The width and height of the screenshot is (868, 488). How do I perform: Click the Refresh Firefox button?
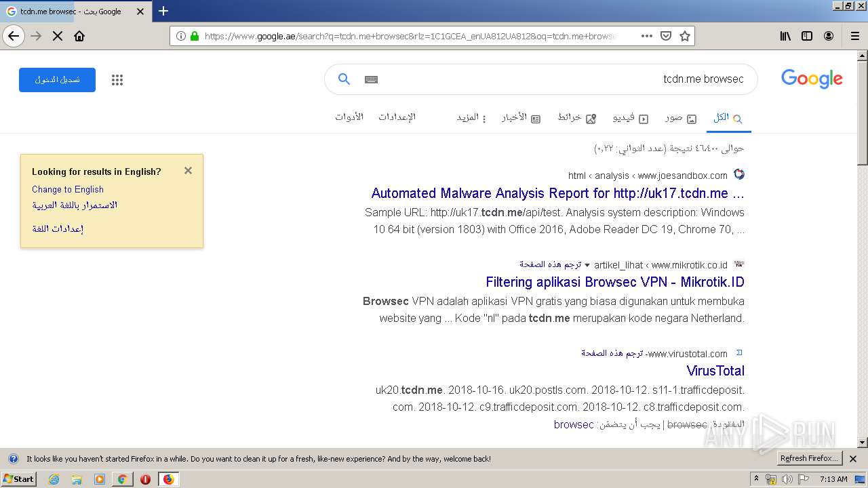pyautogui.click(x=809, y=459)
